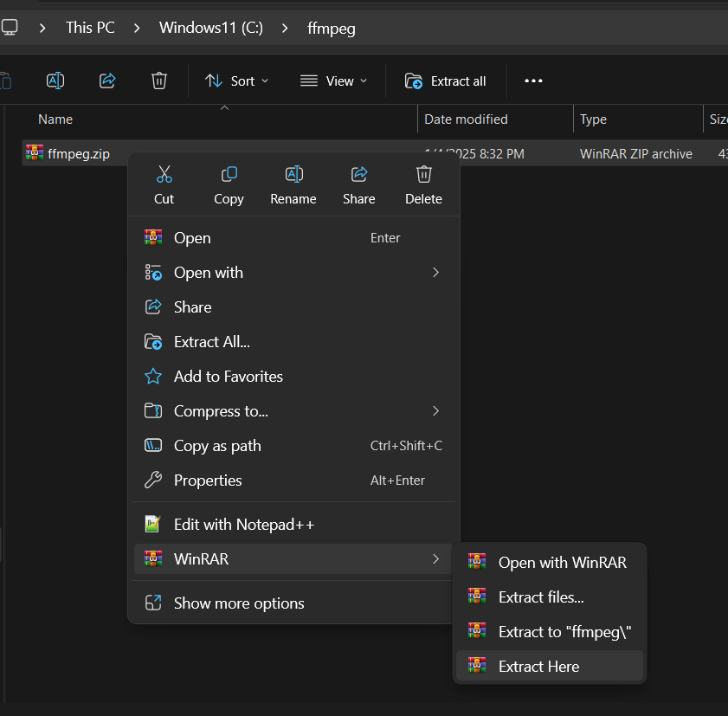Click the 8:32 PM date modified cell
This screenshot has height=716, width=728.
pos(474,154)
